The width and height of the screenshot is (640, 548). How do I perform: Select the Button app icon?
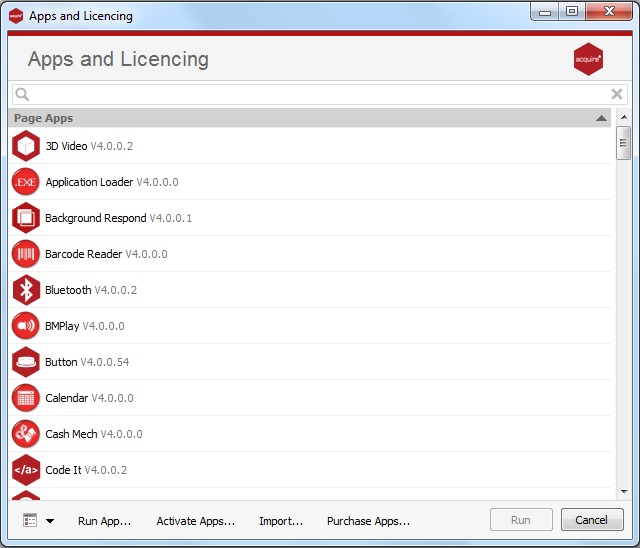(26, 362)
